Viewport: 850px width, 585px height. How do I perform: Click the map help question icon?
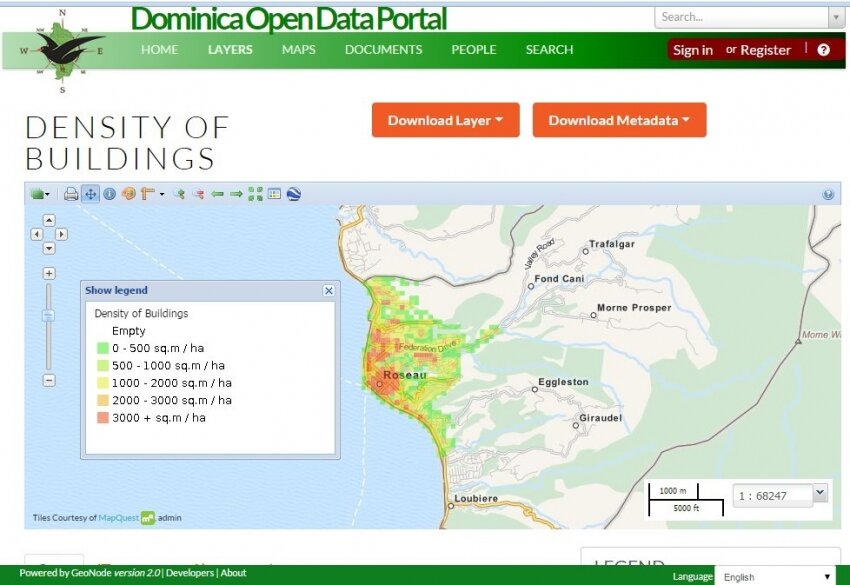828,195
